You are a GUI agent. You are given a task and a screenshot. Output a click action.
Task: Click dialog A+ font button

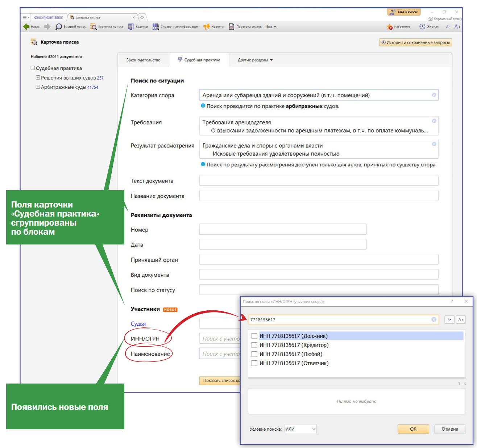tap(461, 319)
